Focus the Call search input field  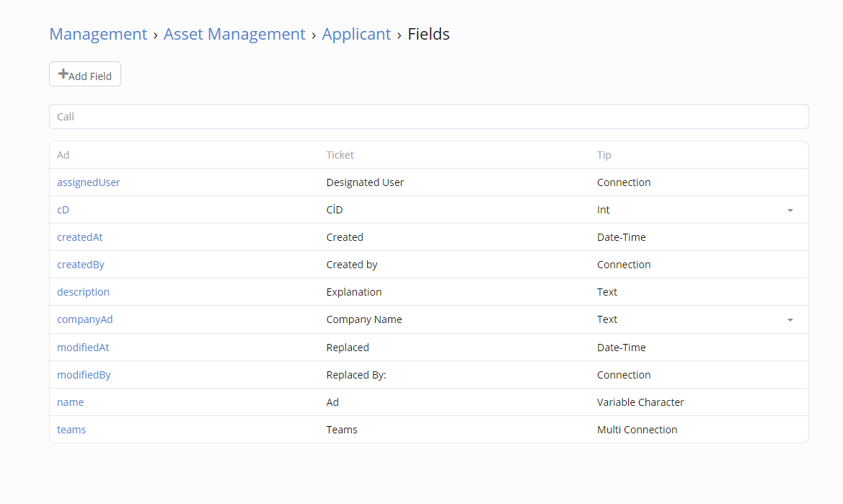[x=428, y=117]
